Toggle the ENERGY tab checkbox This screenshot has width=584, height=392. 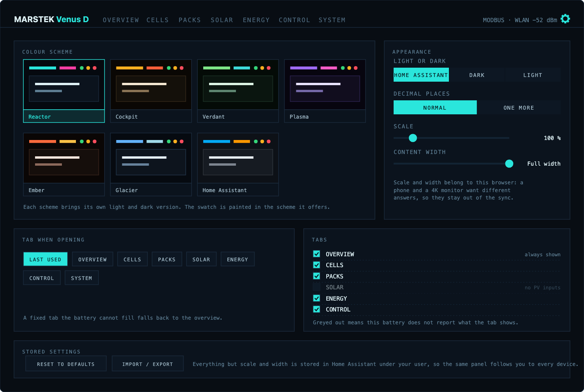(x=317, y=298)
